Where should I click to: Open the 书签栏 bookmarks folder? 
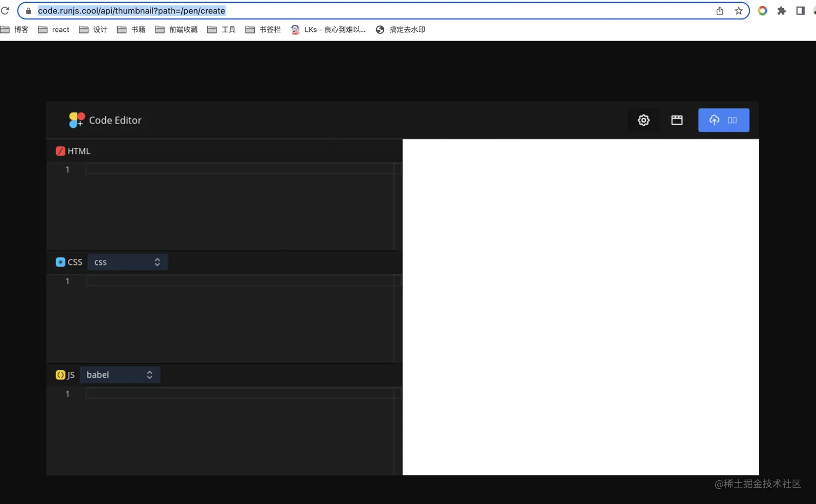coord(263,30)
